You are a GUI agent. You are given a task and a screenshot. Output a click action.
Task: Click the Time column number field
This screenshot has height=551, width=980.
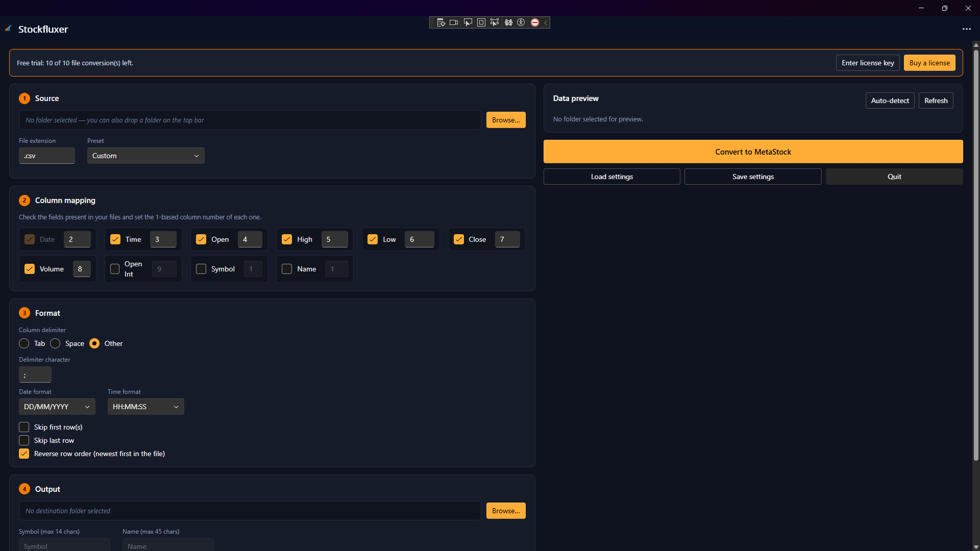[163, 239]
